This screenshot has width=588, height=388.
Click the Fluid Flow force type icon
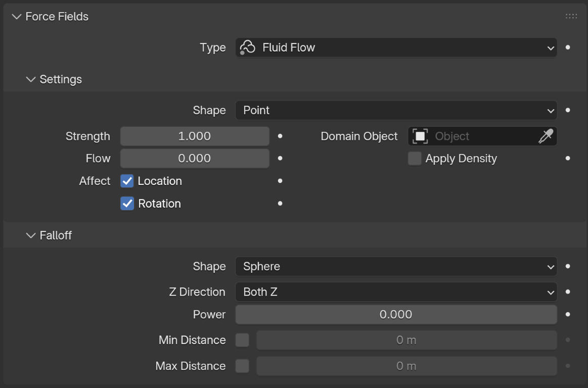[x=247, y=47]
